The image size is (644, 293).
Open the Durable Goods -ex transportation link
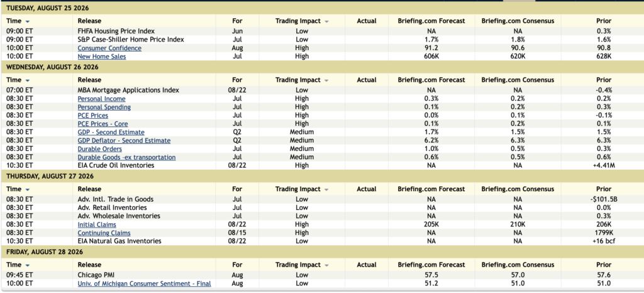[x=126, y=158]
